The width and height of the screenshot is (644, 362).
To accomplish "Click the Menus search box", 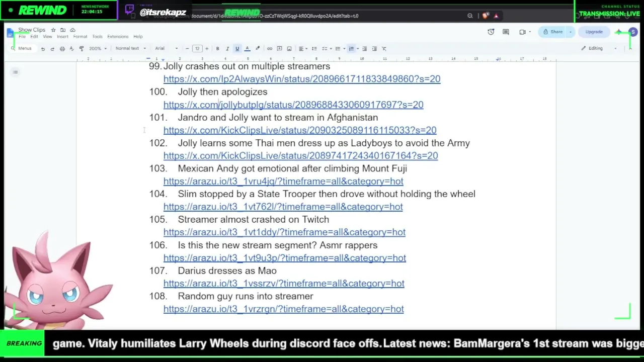I will [x=22, y=49].
